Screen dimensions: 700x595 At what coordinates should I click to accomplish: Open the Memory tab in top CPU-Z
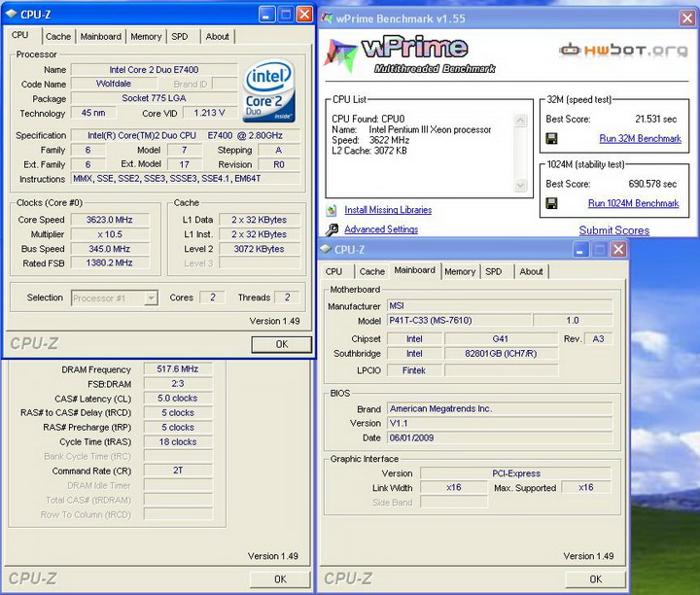pos(146,37)
